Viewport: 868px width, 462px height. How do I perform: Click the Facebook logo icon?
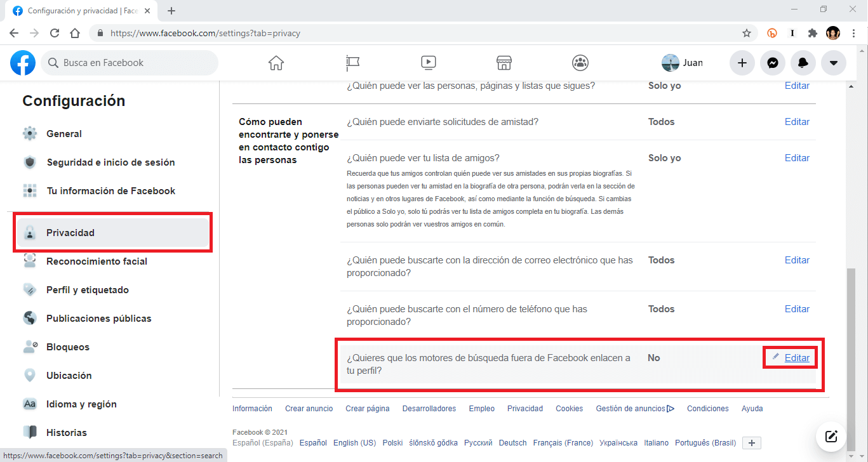point(23,63)
